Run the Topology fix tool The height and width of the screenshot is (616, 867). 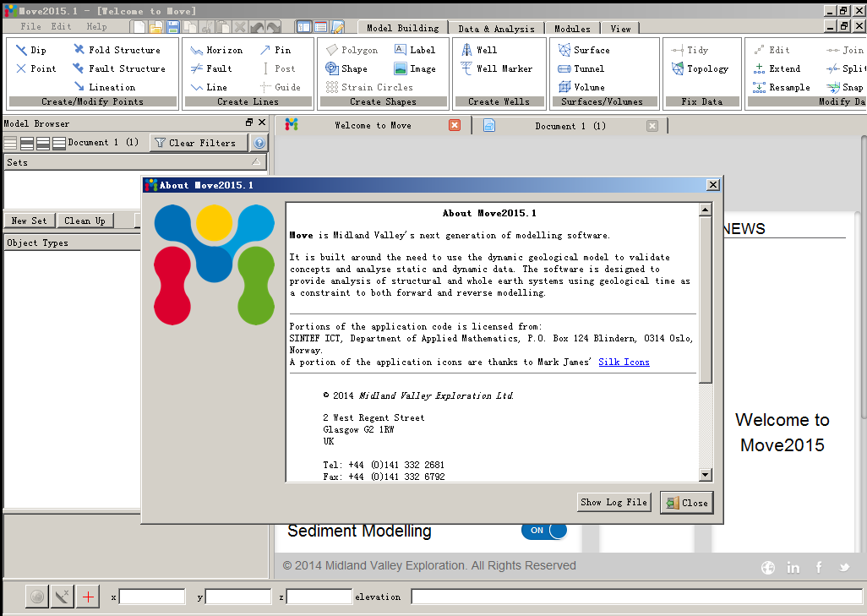pyautogui.click(x=700, y=68)
